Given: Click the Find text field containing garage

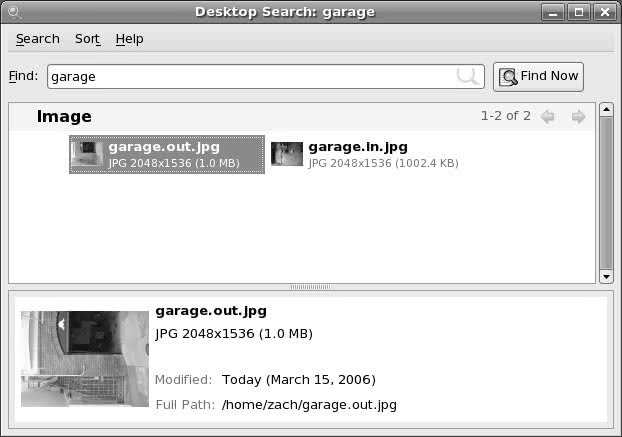Looking at the screenshot, I should pyautogui.click(x=266, y=77).
